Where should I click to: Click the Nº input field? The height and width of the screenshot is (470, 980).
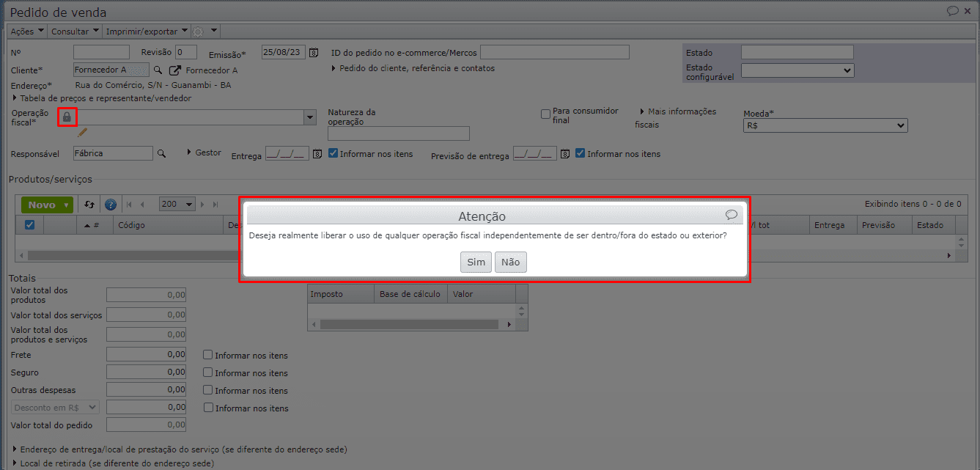tap(101, 52)
